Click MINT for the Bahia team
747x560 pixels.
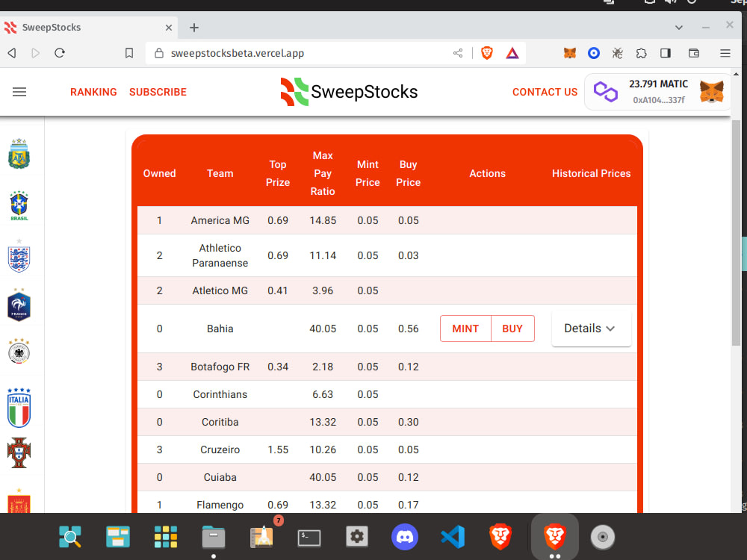click(x=465, y=328)
